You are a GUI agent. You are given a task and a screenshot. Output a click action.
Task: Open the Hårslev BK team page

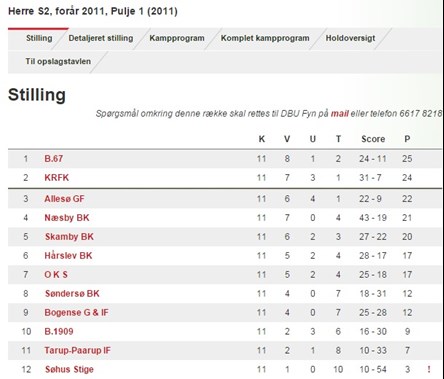pos(68,256)
